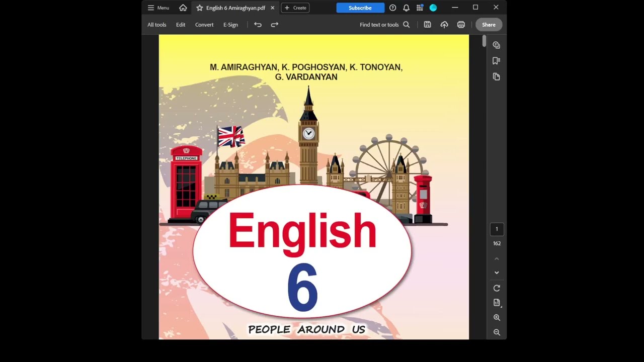Open the page thumbnails panel
Viewport: 644px width, 362px height.
click(x=497, y=77)
